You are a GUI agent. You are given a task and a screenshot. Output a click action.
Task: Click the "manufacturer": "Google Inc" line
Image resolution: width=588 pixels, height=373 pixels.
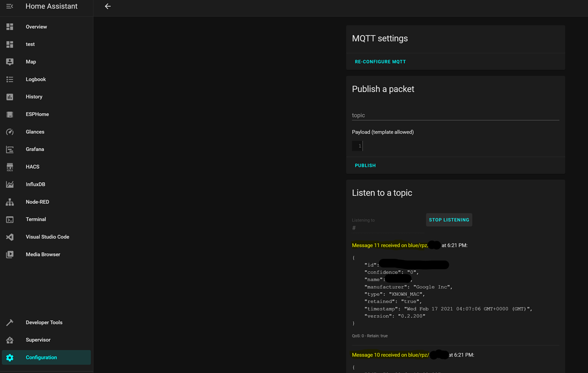(408, 287)
